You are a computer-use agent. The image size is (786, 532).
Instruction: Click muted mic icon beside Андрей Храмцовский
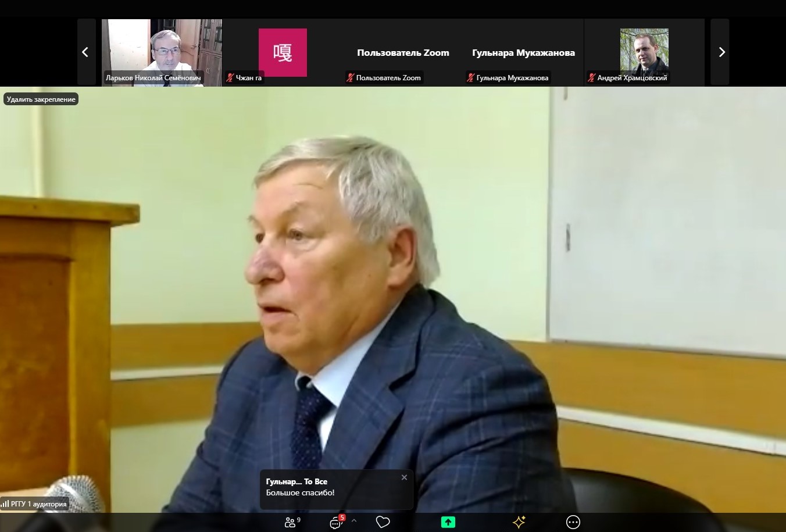[592, 78]
